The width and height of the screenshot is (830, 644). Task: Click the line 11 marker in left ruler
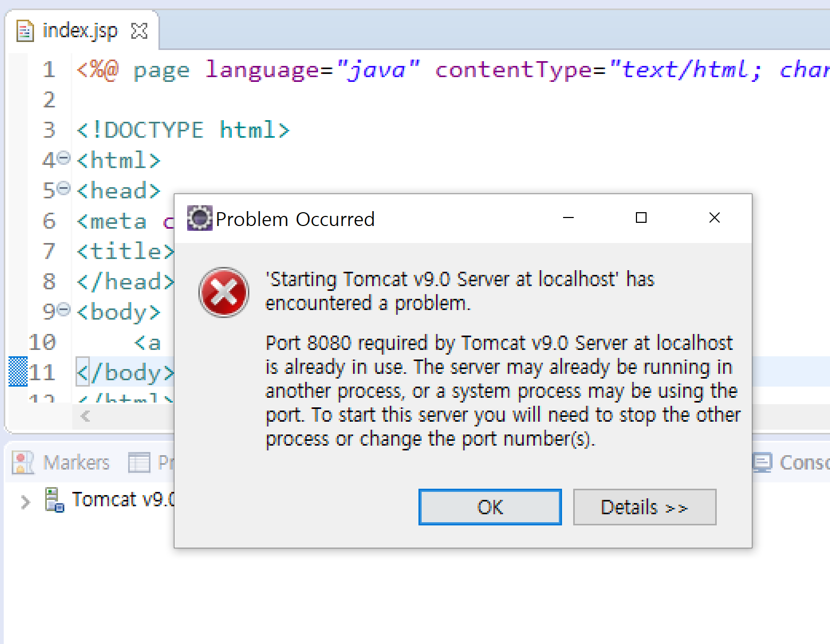click(18, 371)
